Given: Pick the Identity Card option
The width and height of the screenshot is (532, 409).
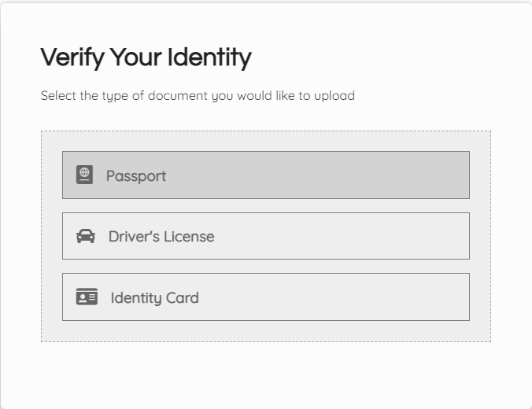Looking at the screenshot, I should [x=266, y=297].
